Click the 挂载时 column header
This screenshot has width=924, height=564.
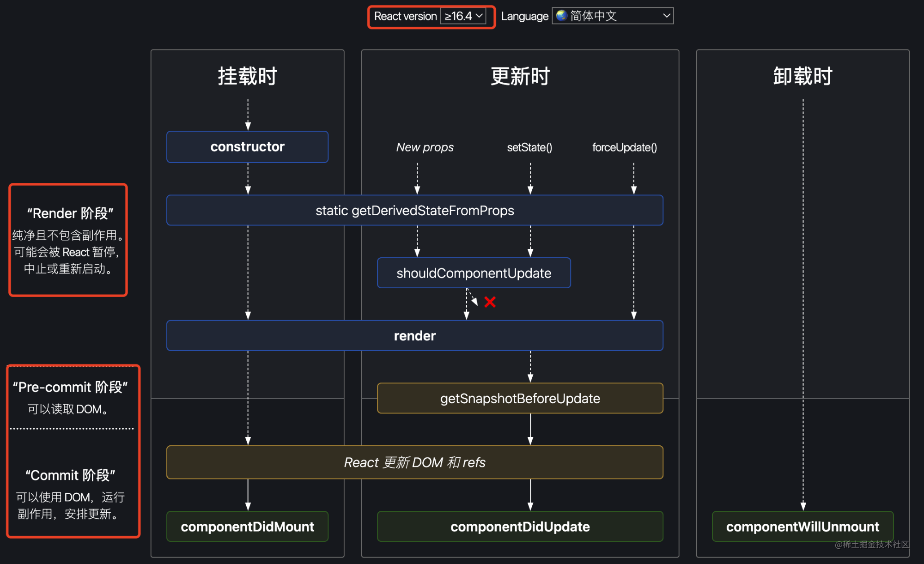tap(247, 76)
